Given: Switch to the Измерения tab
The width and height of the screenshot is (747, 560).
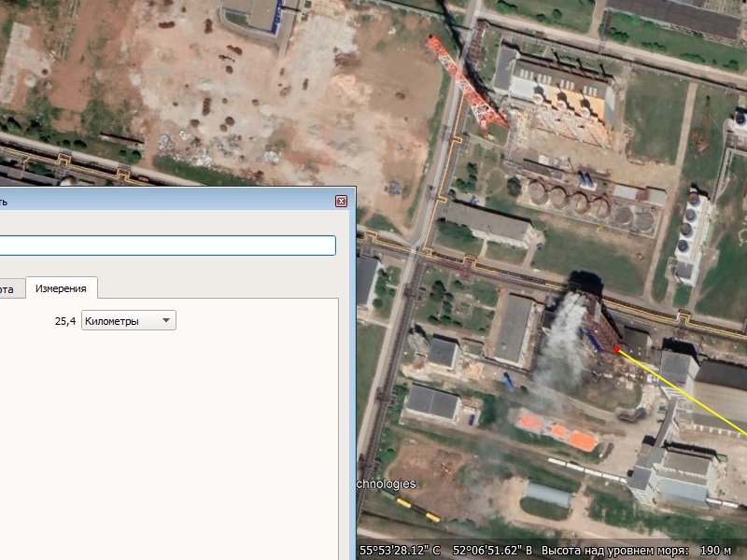Looking at the screenshot, I should 61,288.
